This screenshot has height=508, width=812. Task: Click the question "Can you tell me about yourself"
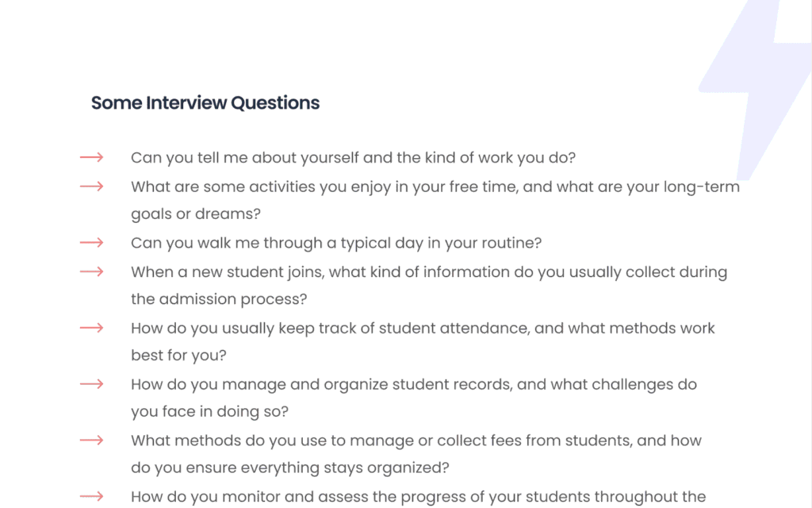(x=353, y=158)
